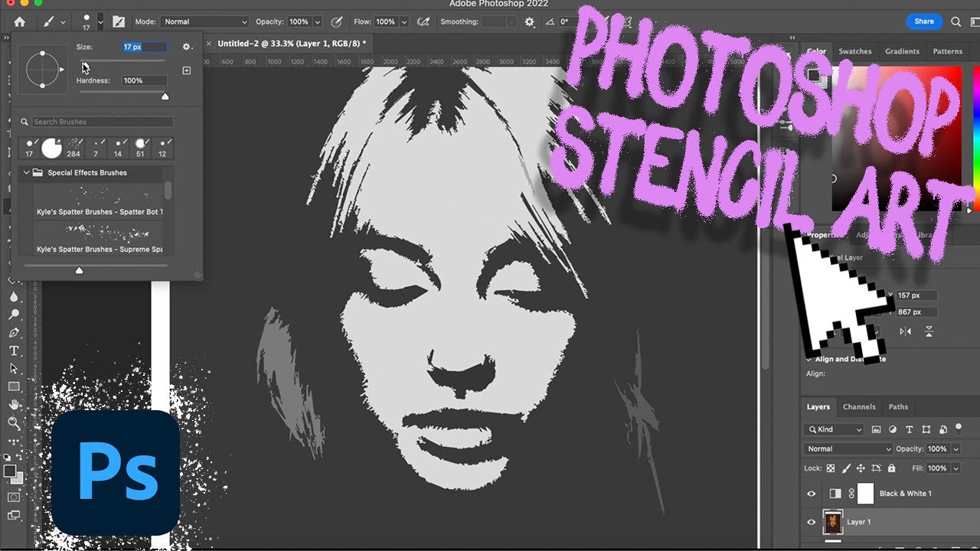Open the Gradients tab
The image size is (980, 551).
[902, 51]
